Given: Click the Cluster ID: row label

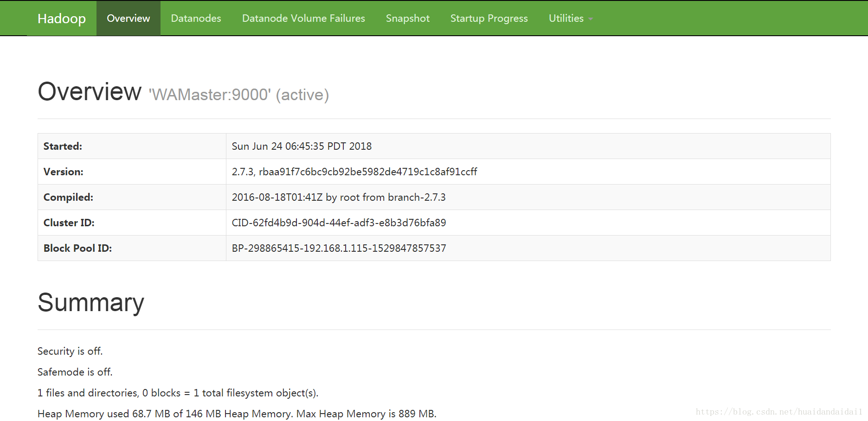Looking at the screenshot, I should click(69, 223).
